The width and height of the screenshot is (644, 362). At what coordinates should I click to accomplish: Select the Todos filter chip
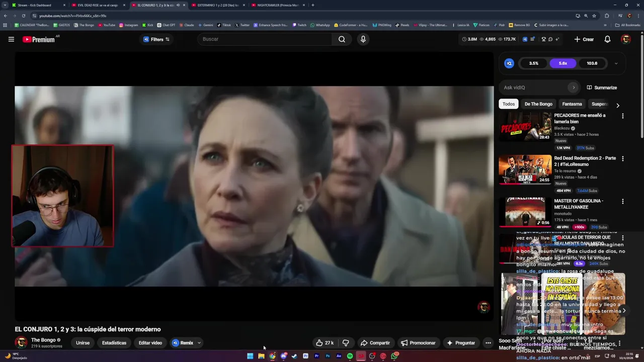click(x=509, y=104)
